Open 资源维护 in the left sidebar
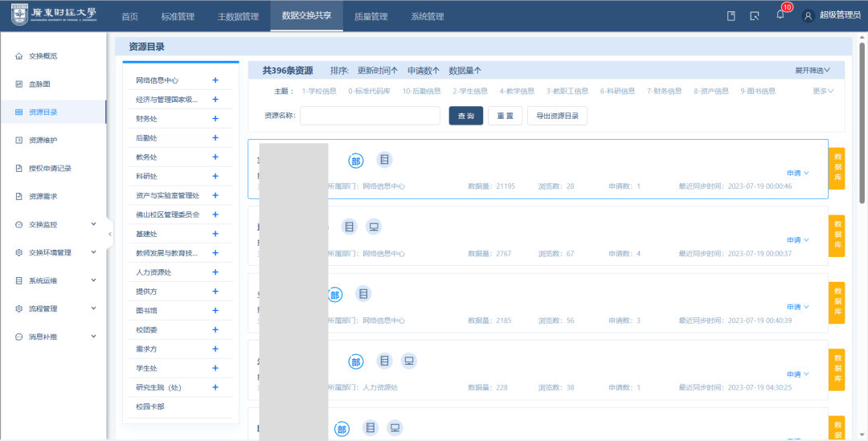 tap(43, 141)
